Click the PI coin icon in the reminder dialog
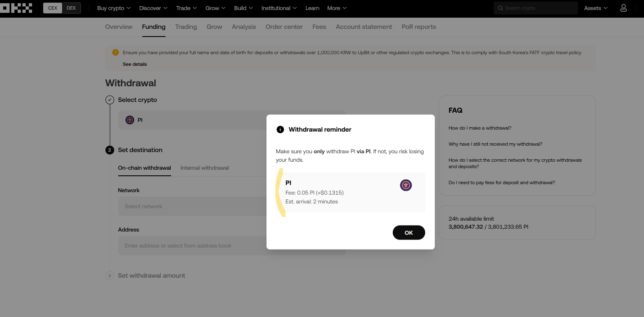 [406, 185]
